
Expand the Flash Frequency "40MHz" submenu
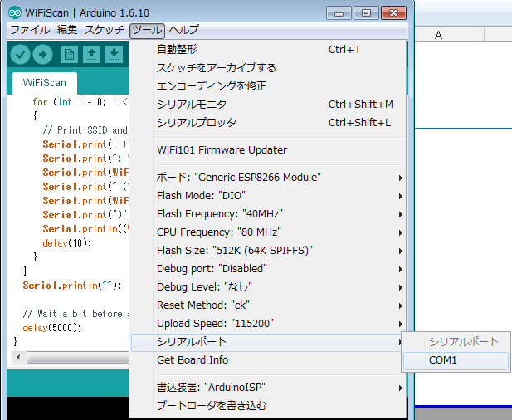tap(268, 214)
